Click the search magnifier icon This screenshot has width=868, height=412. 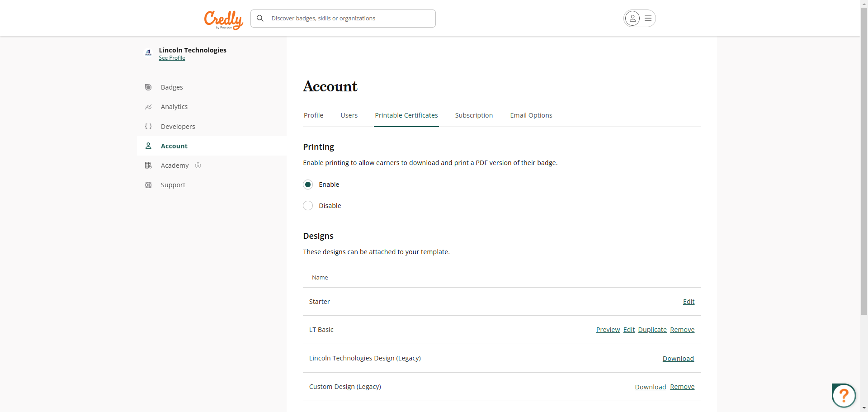click(x=260, y=19)
